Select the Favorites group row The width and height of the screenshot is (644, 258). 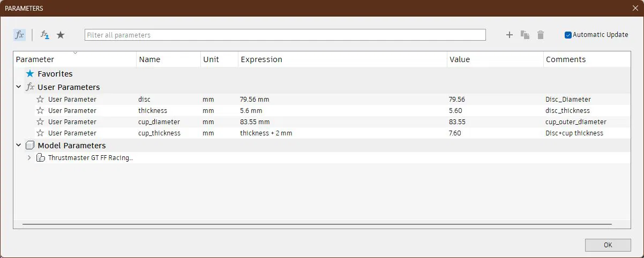pos(322,74)
